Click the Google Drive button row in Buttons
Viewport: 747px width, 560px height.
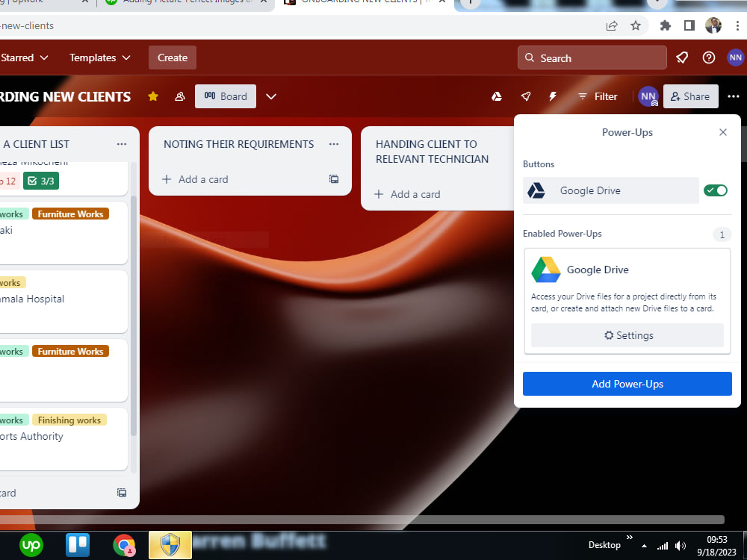611,190
